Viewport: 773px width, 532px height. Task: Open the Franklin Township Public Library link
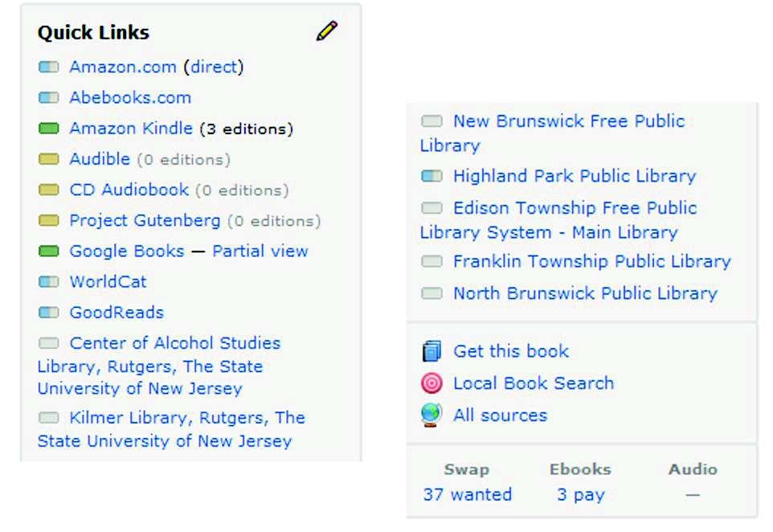(591, 261)
